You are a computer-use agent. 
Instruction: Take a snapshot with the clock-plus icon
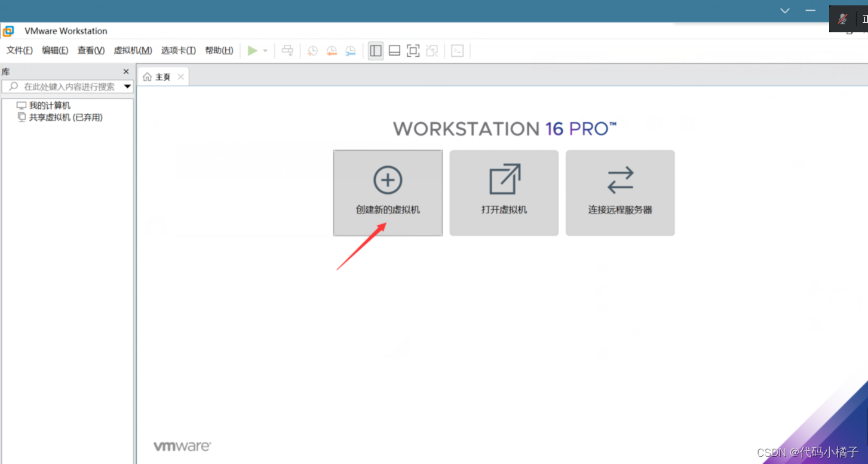(x=312, y=51)
